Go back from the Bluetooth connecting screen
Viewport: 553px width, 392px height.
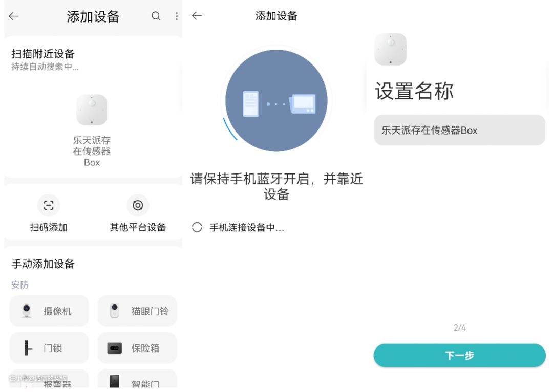click(197, 16)
